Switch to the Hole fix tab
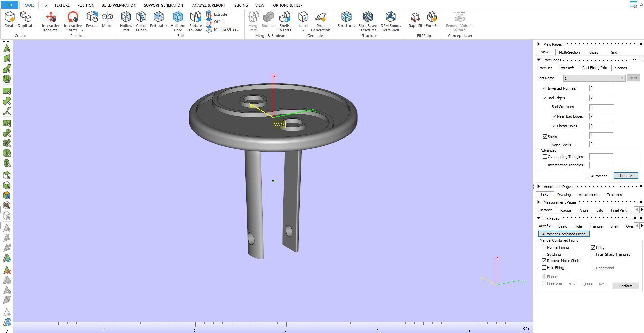Screen dimensions: 644x333 coord(578,226)
